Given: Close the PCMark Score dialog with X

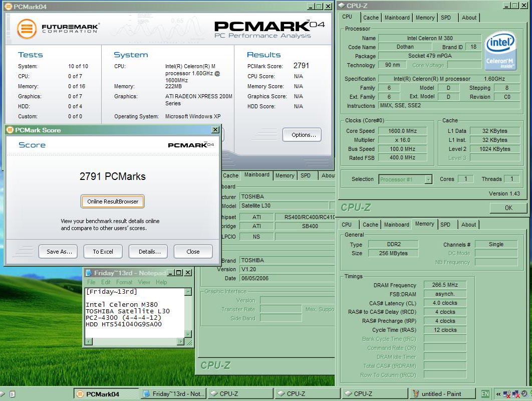Looking at the screenshot, I should click(215, 130).
